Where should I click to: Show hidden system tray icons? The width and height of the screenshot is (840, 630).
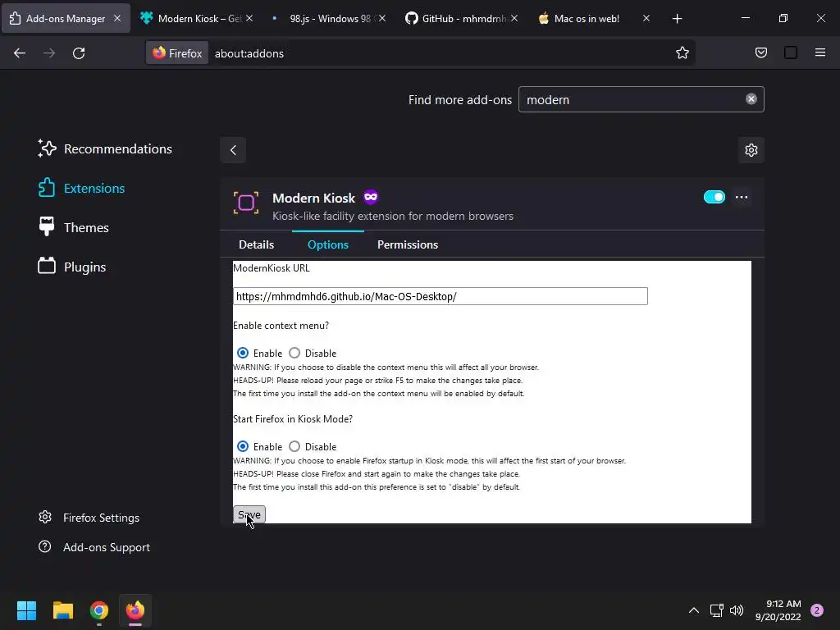click(x=694, y=610)
